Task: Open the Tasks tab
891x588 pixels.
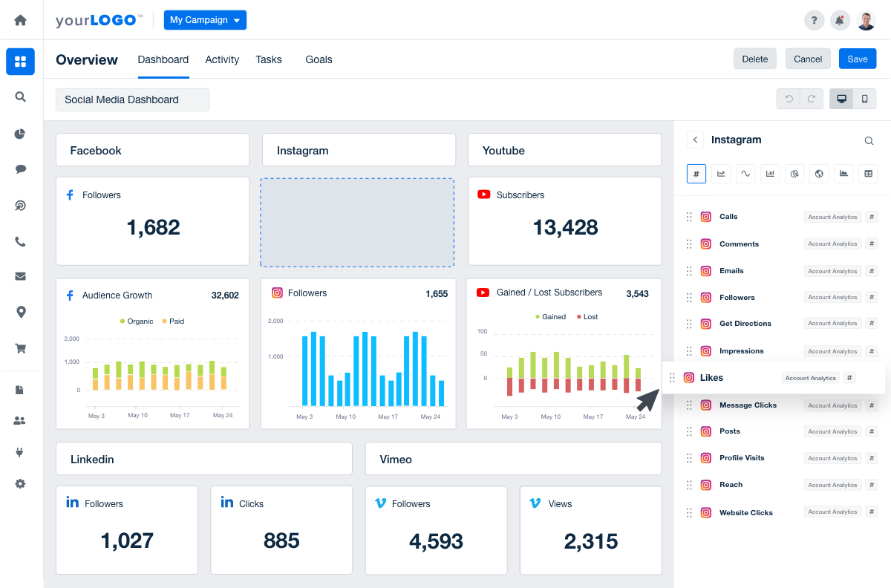Action: click(269, 59)
